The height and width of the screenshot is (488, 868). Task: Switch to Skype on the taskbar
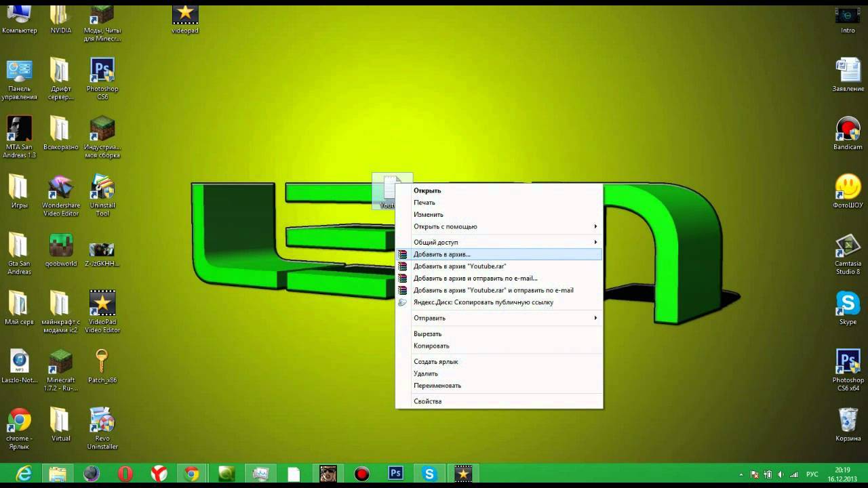pyautogui.click(x=429, y=474)
